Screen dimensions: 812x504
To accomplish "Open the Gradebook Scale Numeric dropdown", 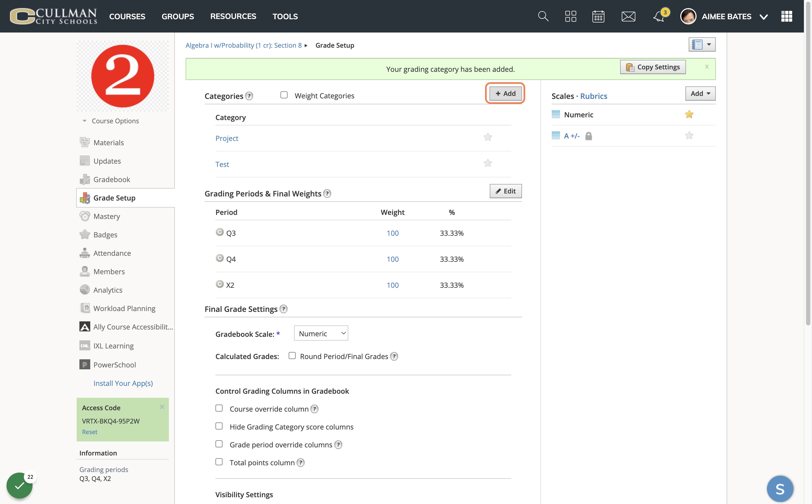I will [321, 333].
